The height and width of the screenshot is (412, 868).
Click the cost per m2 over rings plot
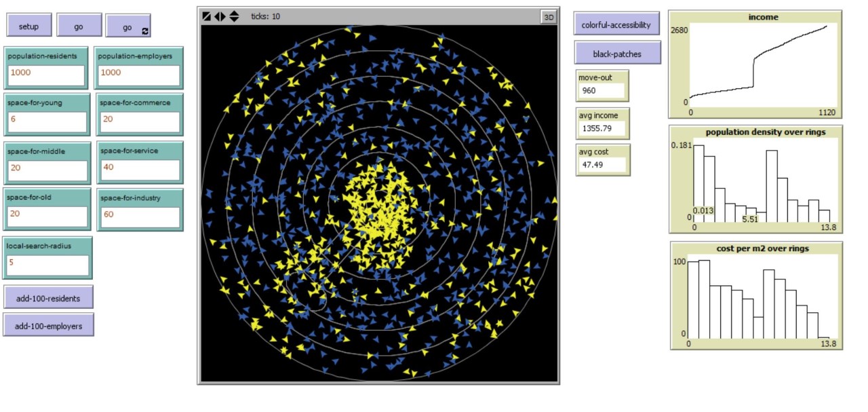coord(757,295)
